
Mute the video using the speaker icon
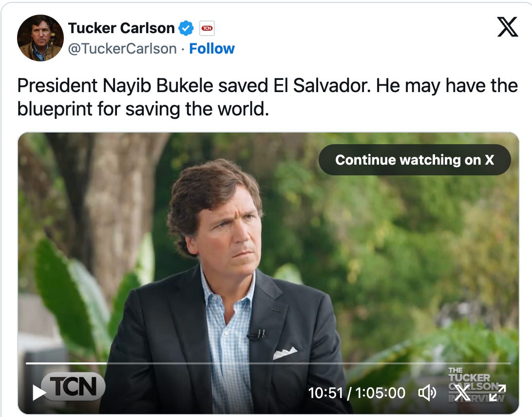(x=427, y=393)
